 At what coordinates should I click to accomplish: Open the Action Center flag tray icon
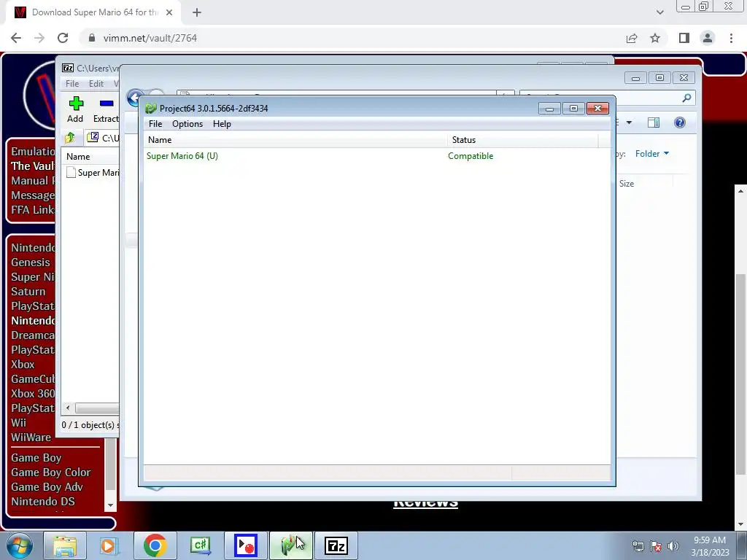pyautogui.click(x=656, y=546)
